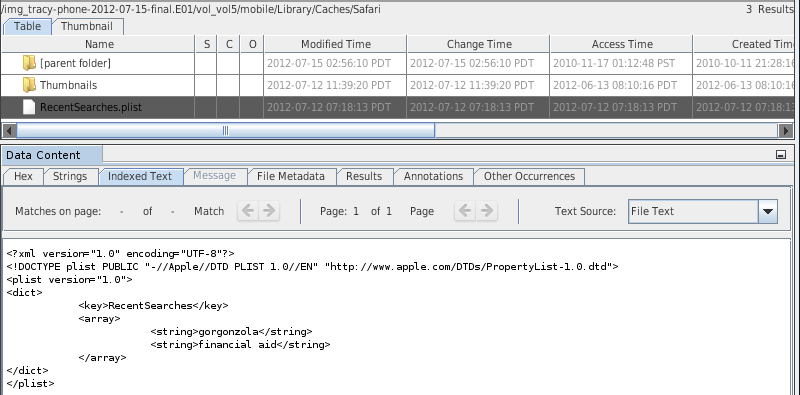This screenshot has height=395, width=800.
Task: Switch to the Table tab
Action: click(28, 27)
